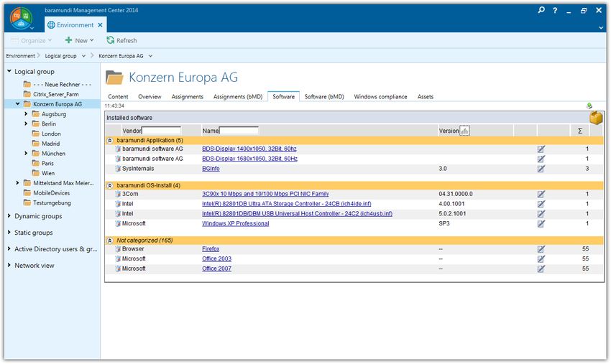Select the Paris folder
Viewport: 611px width, 364px height.
coord(43,163)
